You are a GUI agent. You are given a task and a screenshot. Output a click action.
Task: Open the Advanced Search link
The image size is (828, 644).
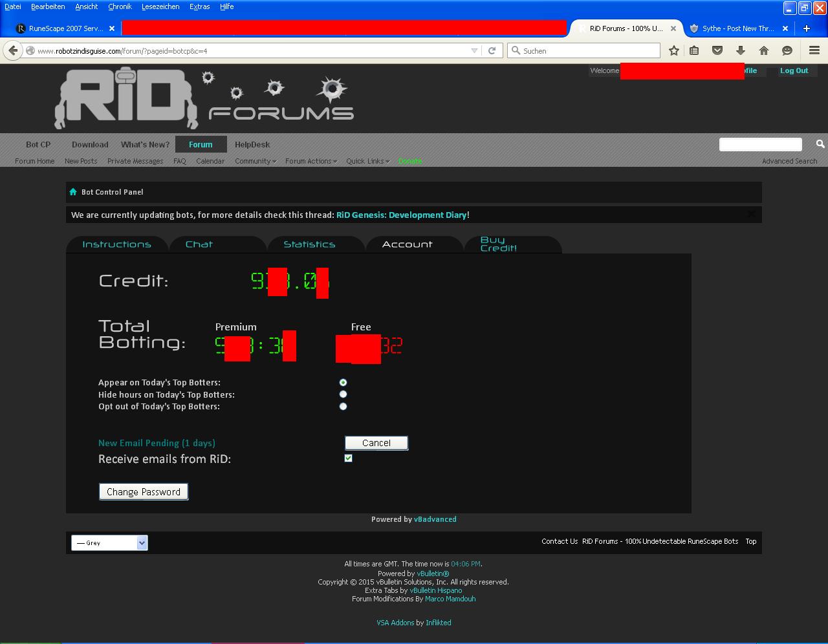(789, 161)
